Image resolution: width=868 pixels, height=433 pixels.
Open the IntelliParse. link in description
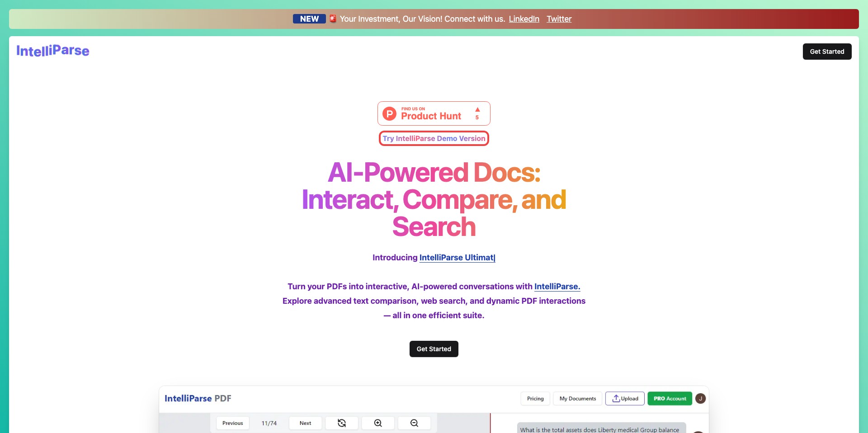(x=557, y=287)
